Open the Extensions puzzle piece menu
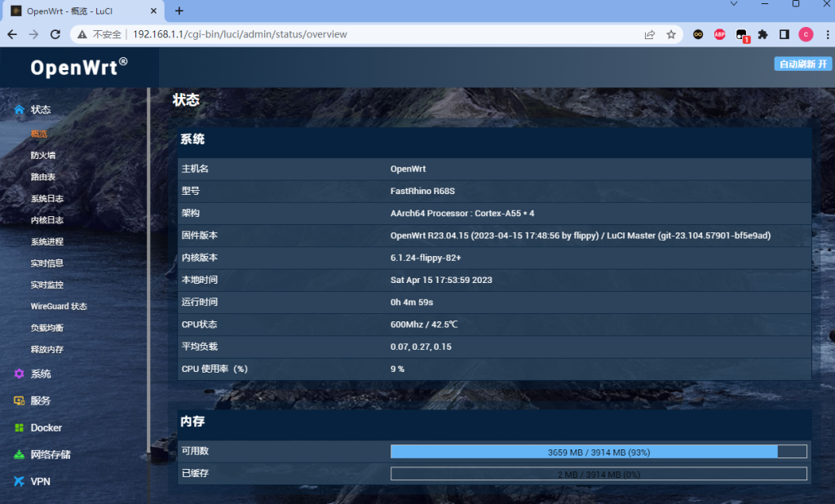Screen dimensions: 835x504 pos(763,34)
